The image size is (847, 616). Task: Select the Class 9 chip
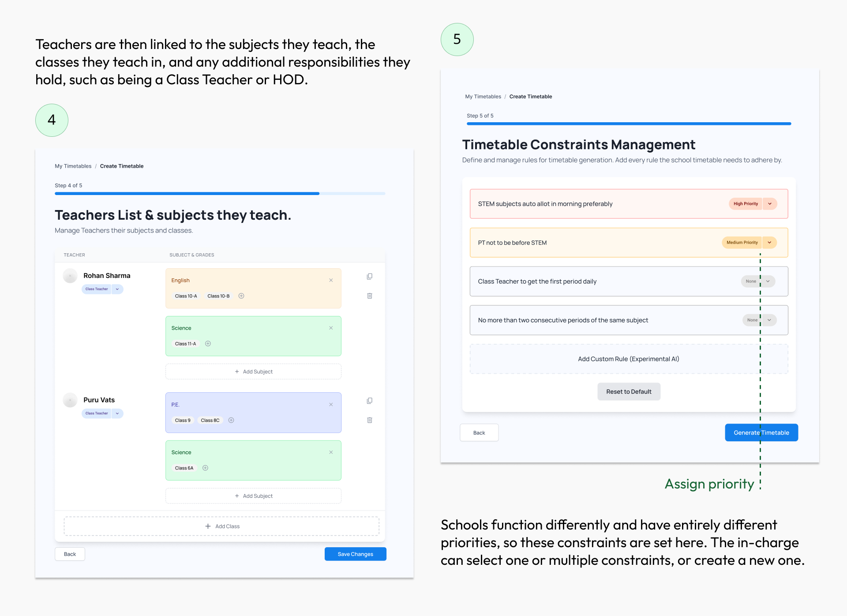[183, 421]
